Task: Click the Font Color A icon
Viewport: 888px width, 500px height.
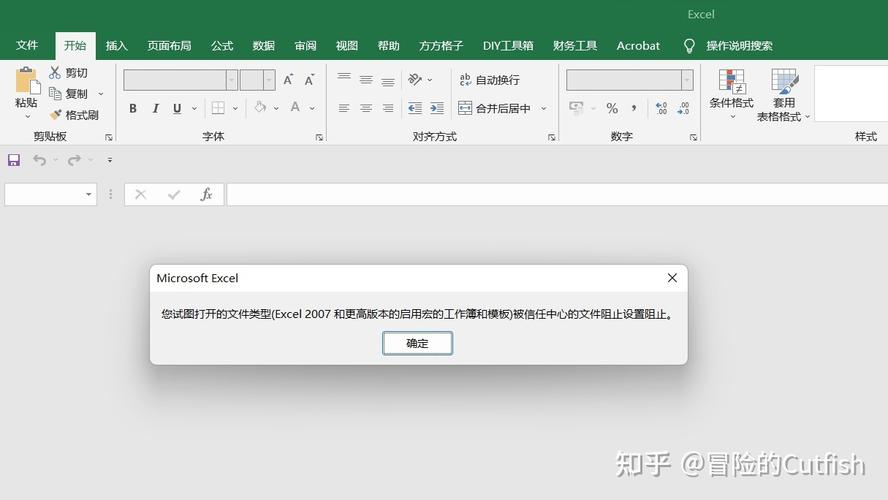Action: click(295, 107)
